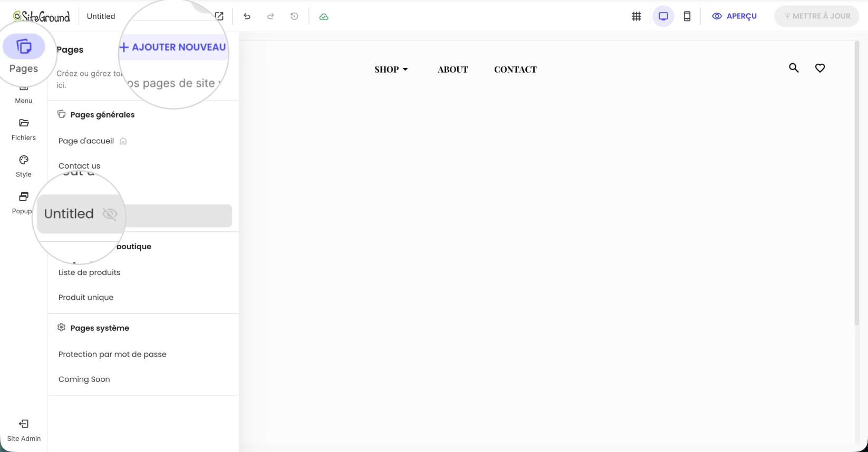Screen dimensions: 868x452
Task: Click the search icon on the canvas
Action: 794,68
